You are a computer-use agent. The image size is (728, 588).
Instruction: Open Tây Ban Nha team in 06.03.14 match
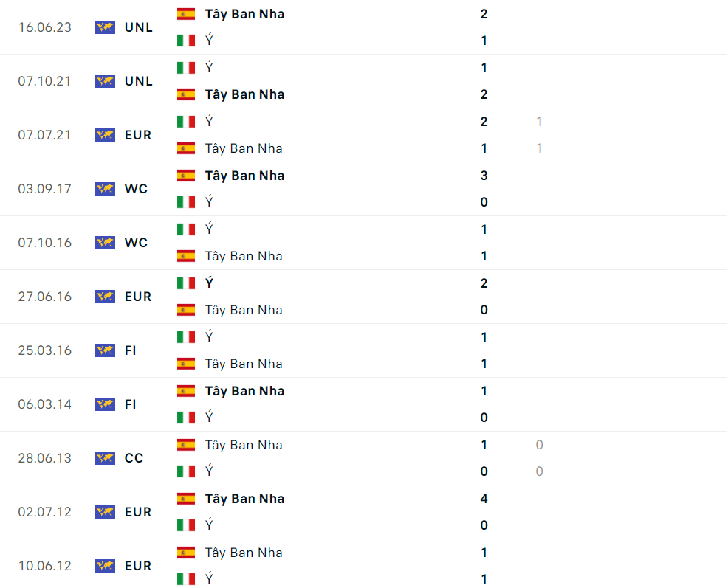tap(244, 391)
